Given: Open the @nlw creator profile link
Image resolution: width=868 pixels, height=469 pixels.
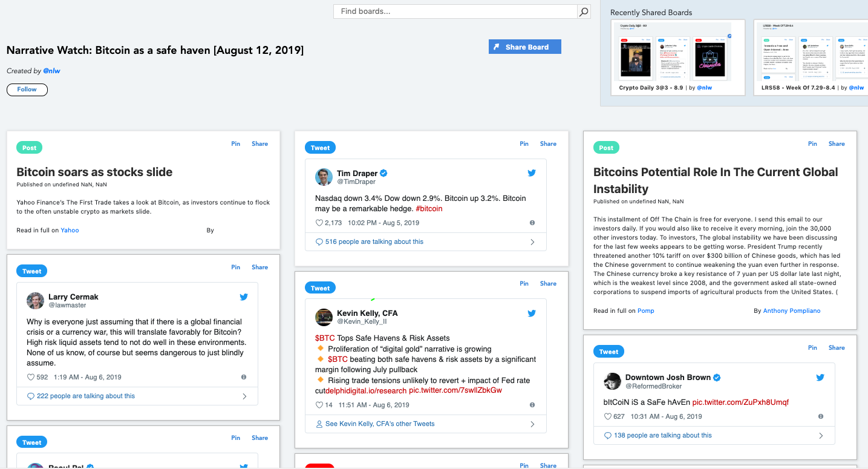Looking at the screenshot, I should coord(51,71).
